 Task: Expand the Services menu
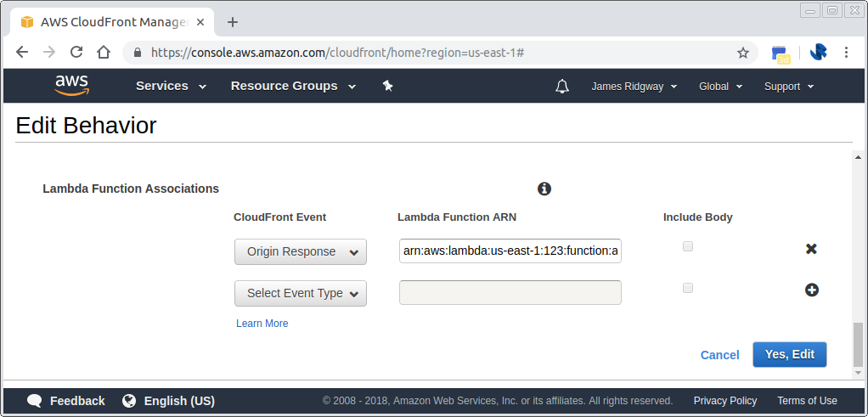pos(171,86)
